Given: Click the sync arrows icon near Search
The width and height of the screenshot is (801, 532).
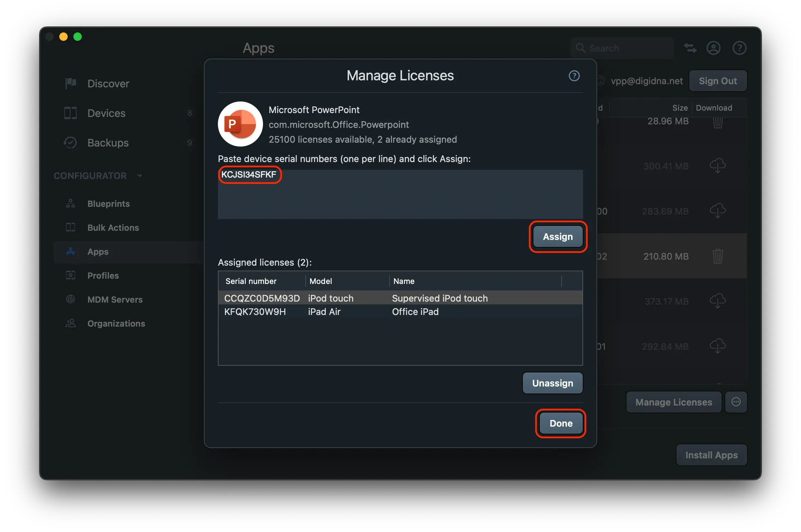Looking at the screenshot, I should tap(690, 48).
